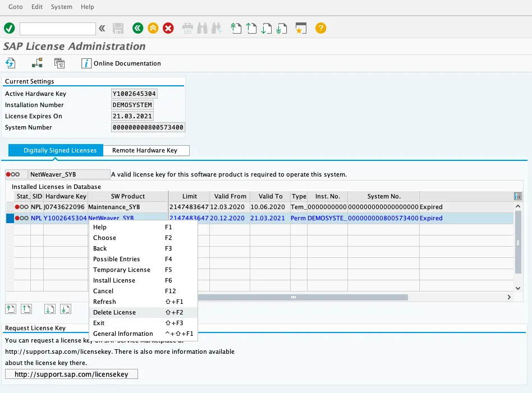Screen dimensions: 532x393
Task: Click the calendar icon in application toolbar
Action: tap(59, 63)
